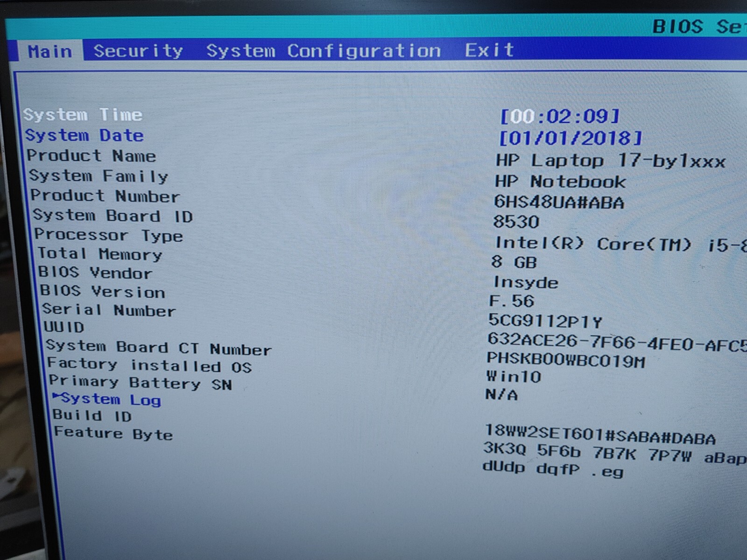The image size is (747, 560).
Task: Click the System Board ID label
Action: click(x=113, y=216)
